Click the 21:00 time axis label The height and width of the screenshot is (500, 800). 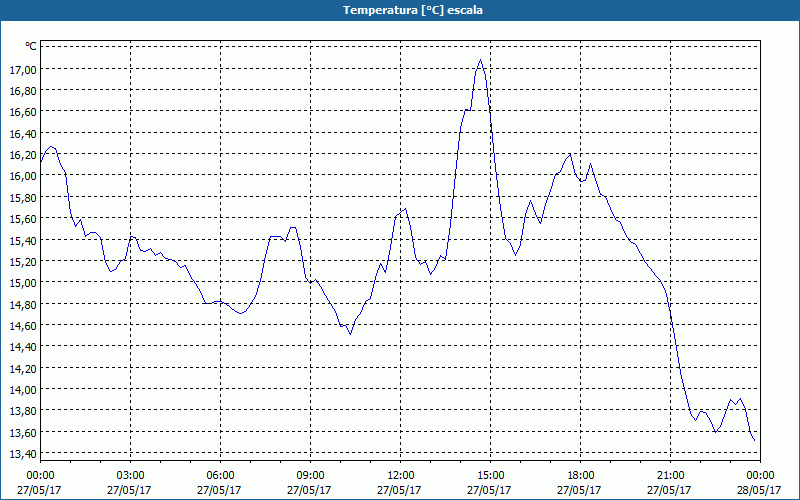click(x=670, y=476)
